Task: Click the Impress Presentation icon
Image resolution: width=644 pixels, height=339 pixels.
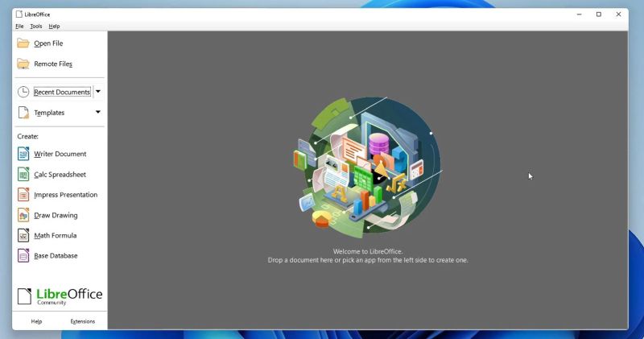Action: pyautogui.click(x=23, y=194)
